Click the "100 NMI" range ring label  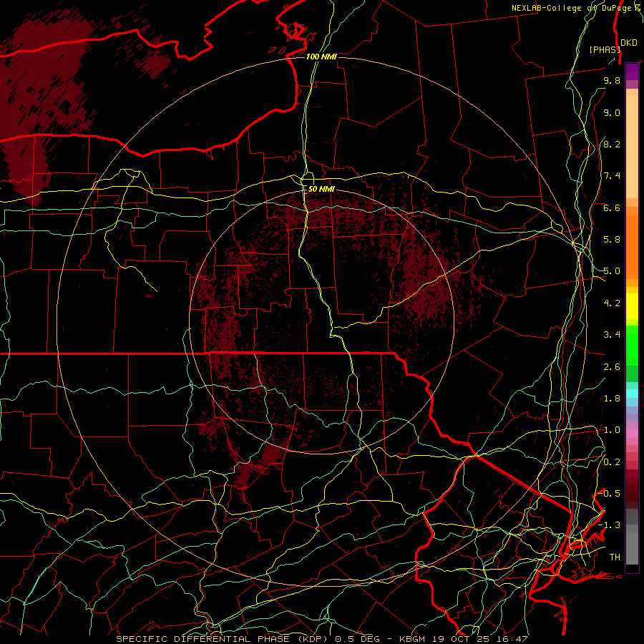click(321, 57)
